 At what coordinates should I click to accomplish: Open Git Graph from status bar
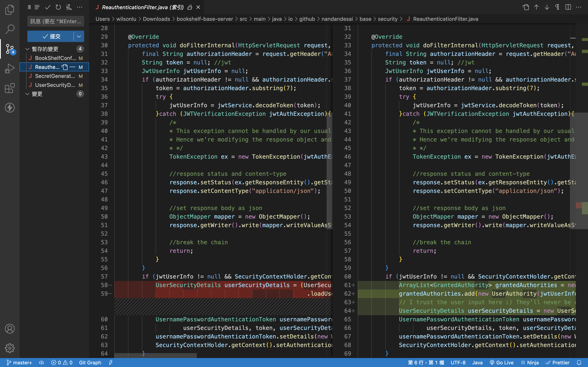point(90,362)
